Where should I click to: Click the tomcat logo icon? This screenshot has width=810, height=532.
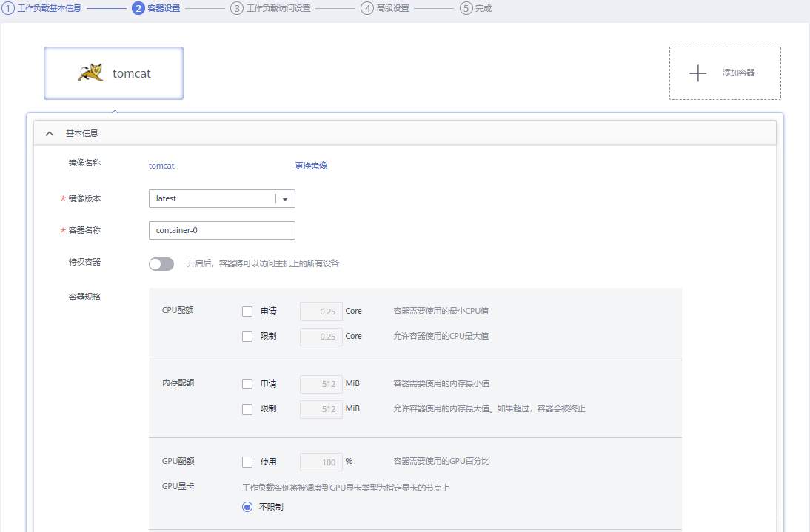(90, 73)
